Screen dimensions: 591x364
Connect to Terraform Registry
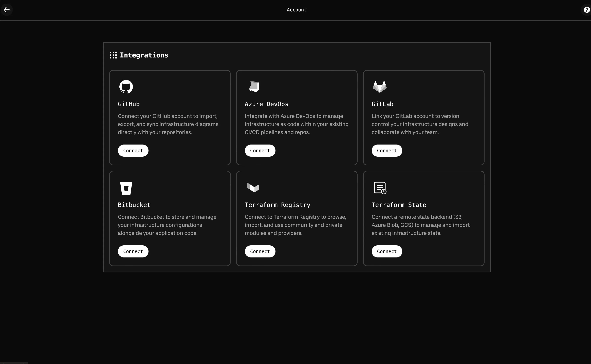pos(260,251)
